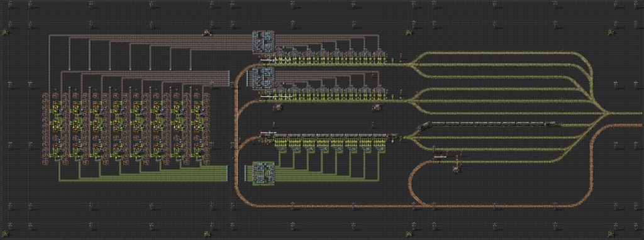Viewport: 644px width, 240px height.
Task: Click the middle belt balancer block
Action: pyautogui.click(x=264, y=78)
